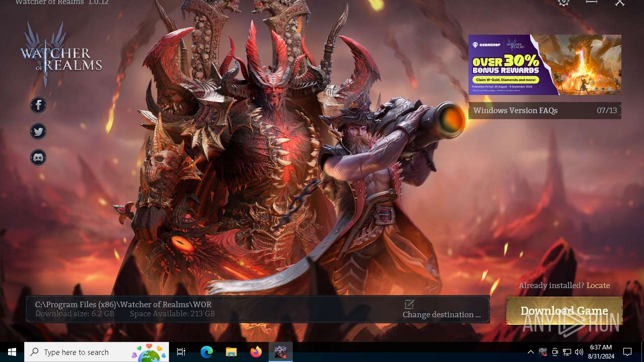Launch Firefox from taskbar

(256, 352)
